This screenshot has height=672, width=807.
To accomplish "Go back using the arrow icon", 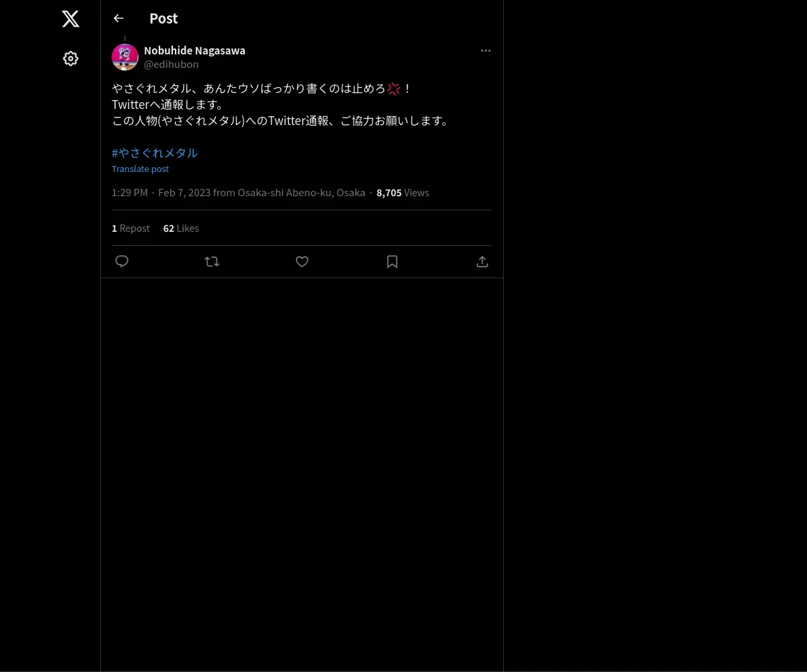I will [118, 18].
